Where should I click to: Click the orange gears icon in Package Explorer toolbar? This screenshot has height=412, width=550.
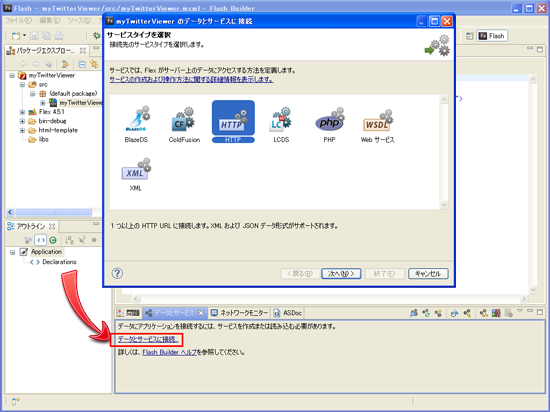[94, 64]
